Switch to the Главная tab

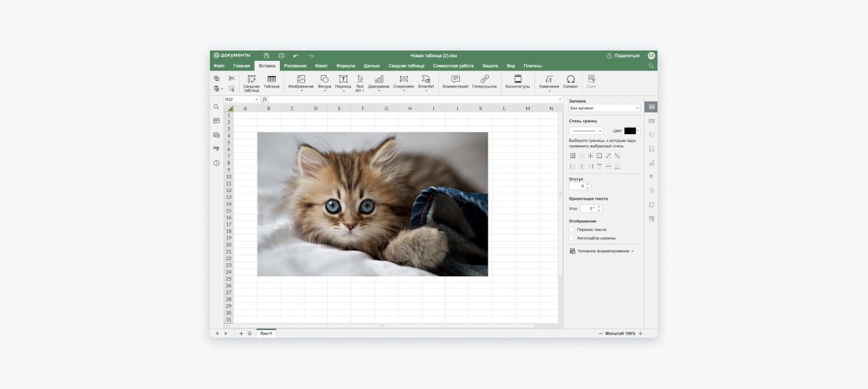241,65
